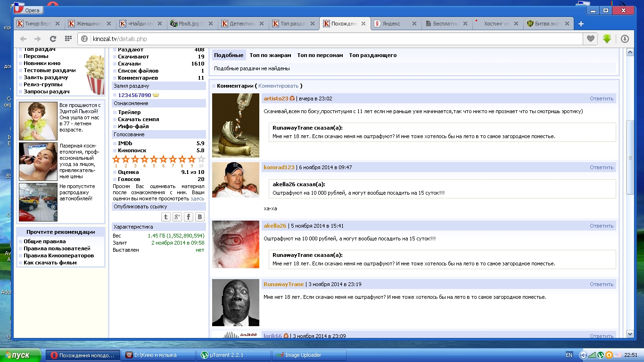Share link via Facebook icon

click(x=189, y=217)
